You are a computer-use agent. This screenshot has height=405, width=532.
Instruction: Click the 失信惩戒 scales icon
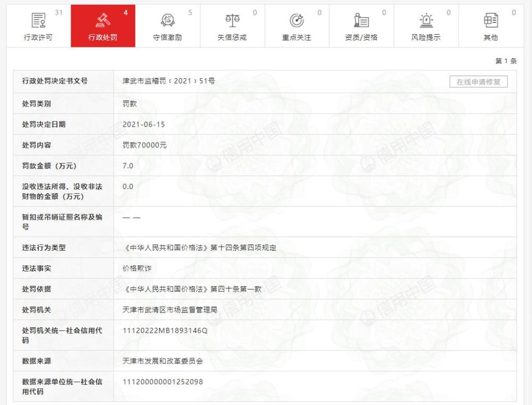[232, 20]
